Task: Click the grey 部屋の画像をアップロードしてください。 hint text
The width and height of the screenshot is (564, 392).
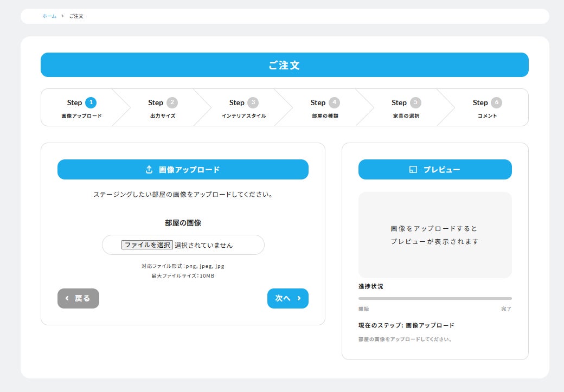Action: 405,339
